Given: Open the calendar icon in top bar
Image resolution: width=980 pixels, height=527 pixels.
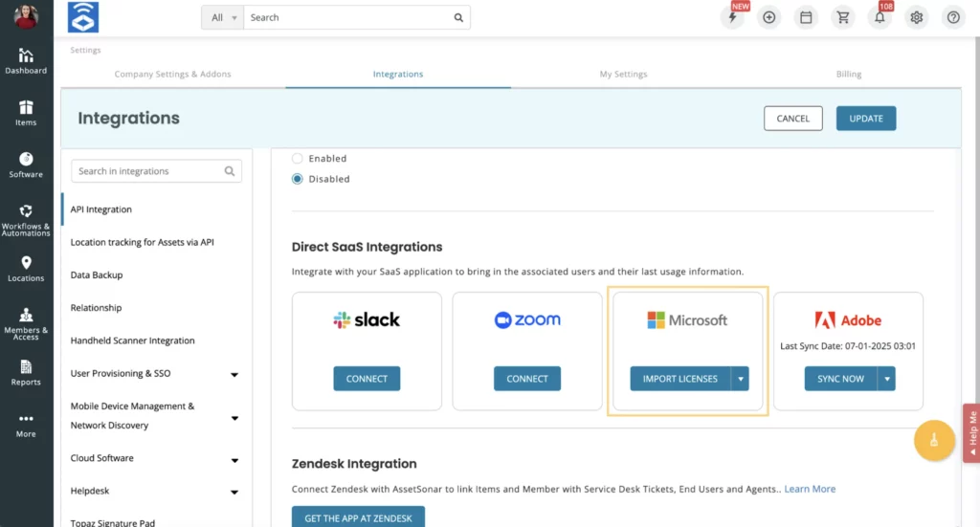Looking at the screenshot, I should (806, 17).
